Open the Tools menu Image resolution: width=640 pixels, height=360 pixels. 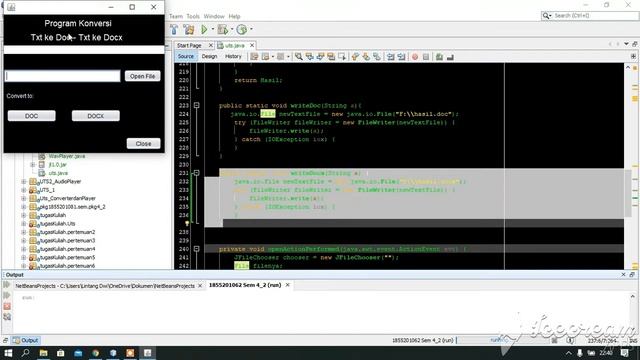coord(193,16)
